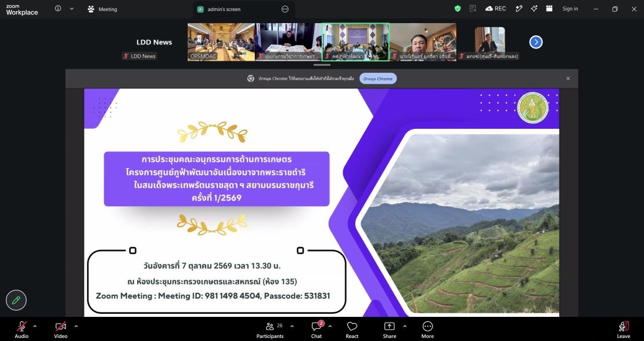The image size is (644, 341).
Task: Expand video options arrow next to Video
Action: [x=76, y=326]
